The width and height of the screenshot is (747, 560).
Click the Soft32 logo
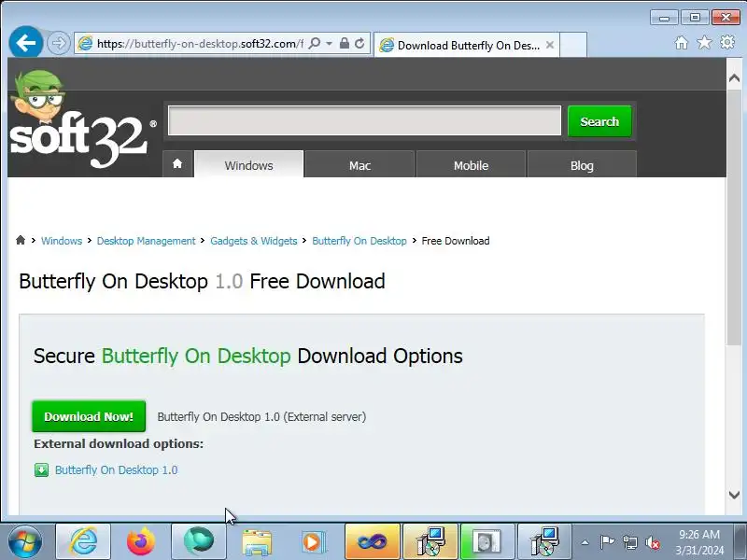(x=82, y=120)
